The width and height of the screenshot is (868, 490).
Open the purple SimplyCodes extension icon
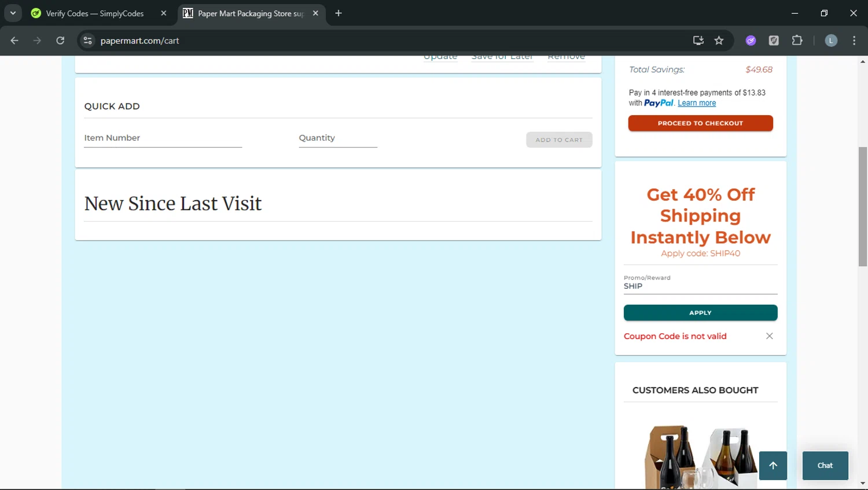[x=751, y=40]
